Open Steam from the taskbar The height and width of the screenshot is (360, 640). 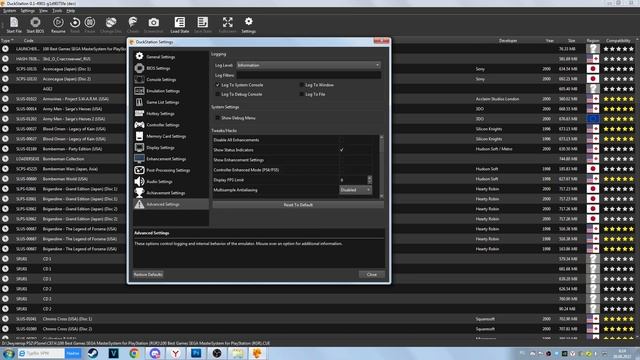93,353
